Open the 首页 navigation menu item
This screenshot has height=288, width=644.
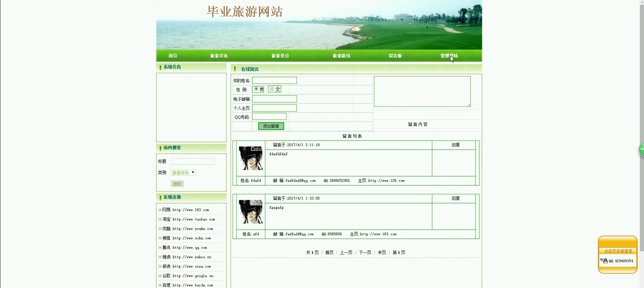point(173,56)
